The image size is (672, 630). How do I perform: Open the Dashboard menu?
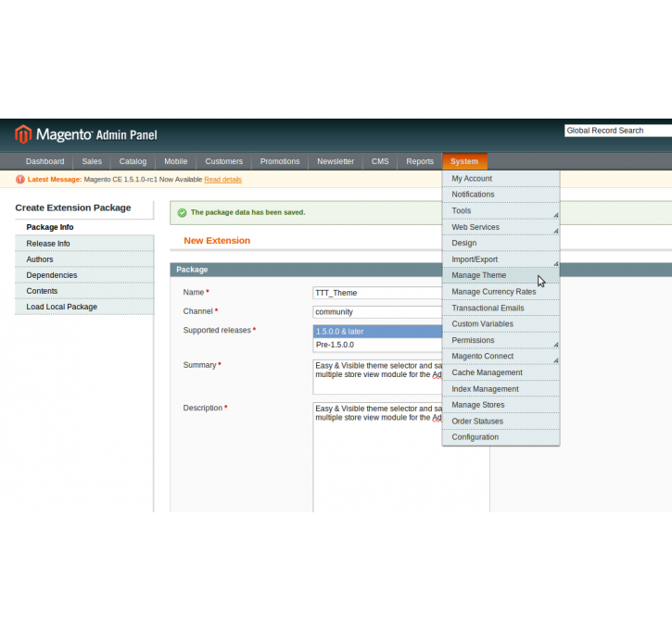[x=45, y=161]
